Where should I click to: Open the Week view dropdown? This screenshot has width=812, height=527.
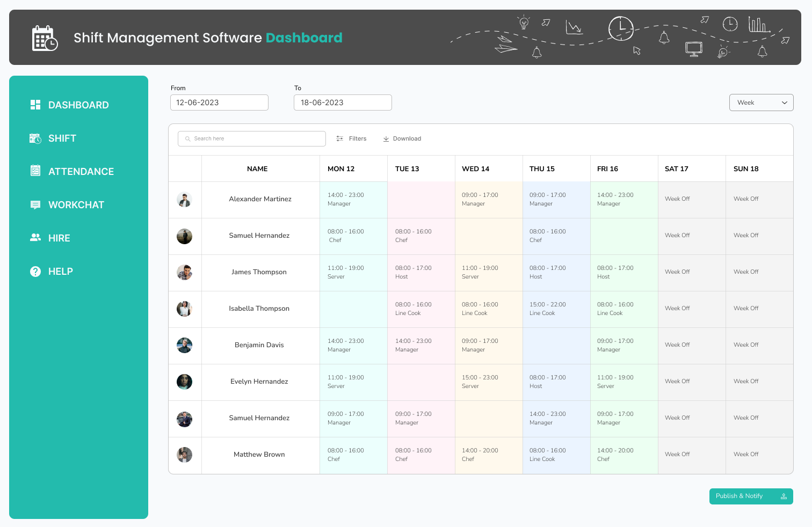click(761, 102)
